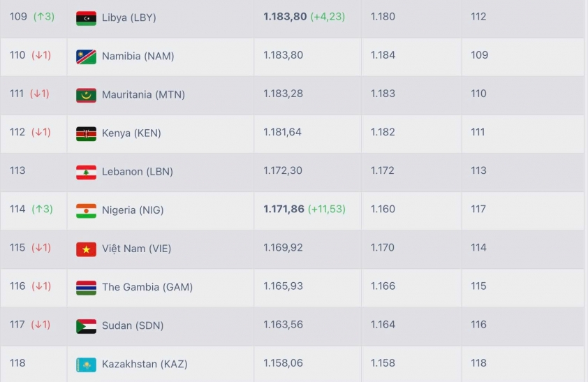Click the Lebanon flag icon
Viewport: 588px width, 382px height.
coord(86,172)
